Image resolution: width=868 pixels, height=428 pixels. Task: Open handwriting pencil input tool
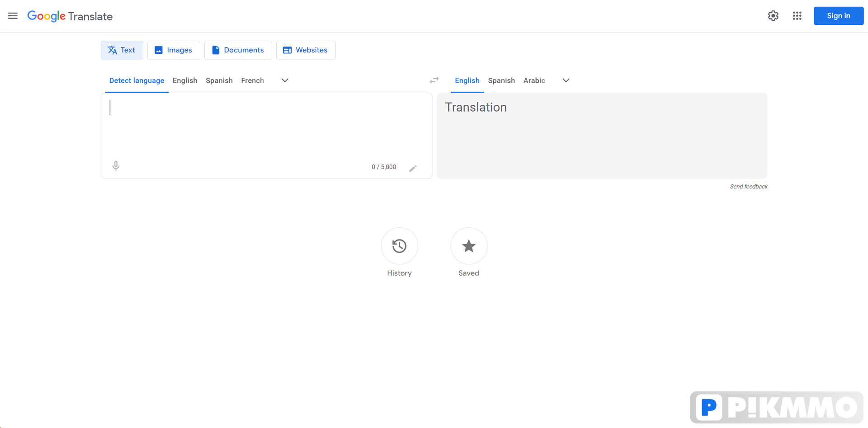pyautogui.click(x=413, y=168)
